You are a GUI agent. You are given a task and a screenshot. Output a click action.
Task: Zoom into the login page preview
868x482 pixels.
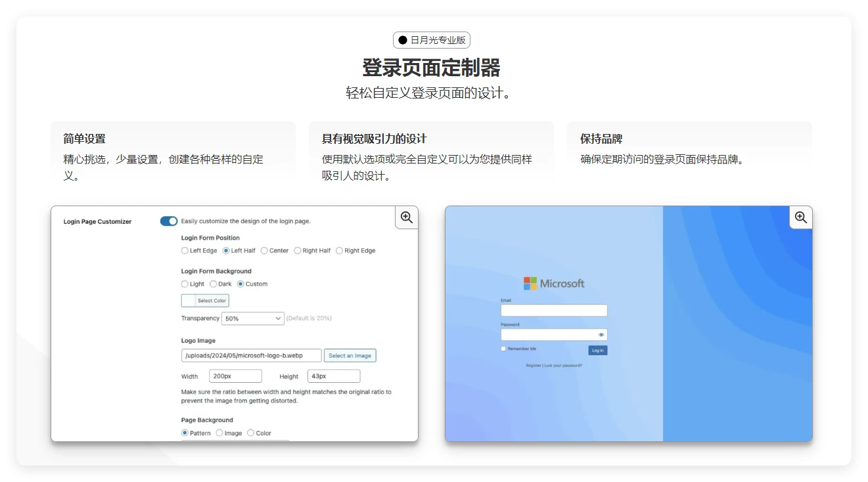[800, 217]
